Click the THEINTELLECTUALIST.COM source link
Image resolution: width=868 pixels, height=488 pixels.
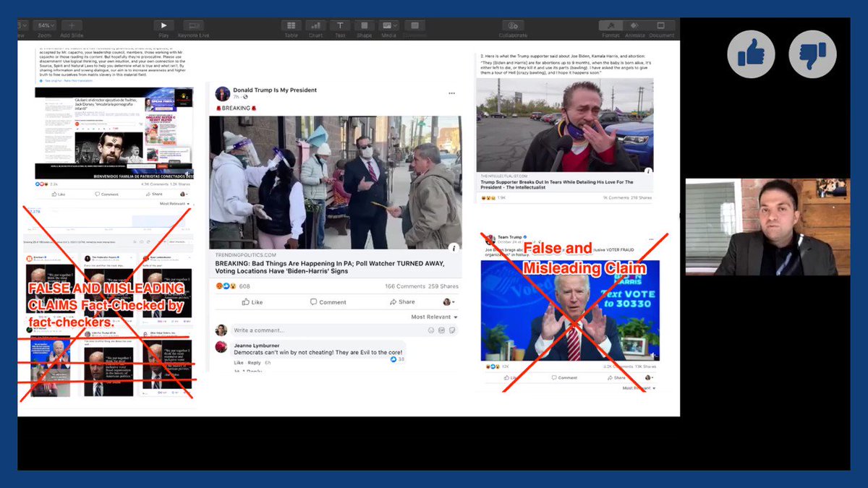coord(506,176)
